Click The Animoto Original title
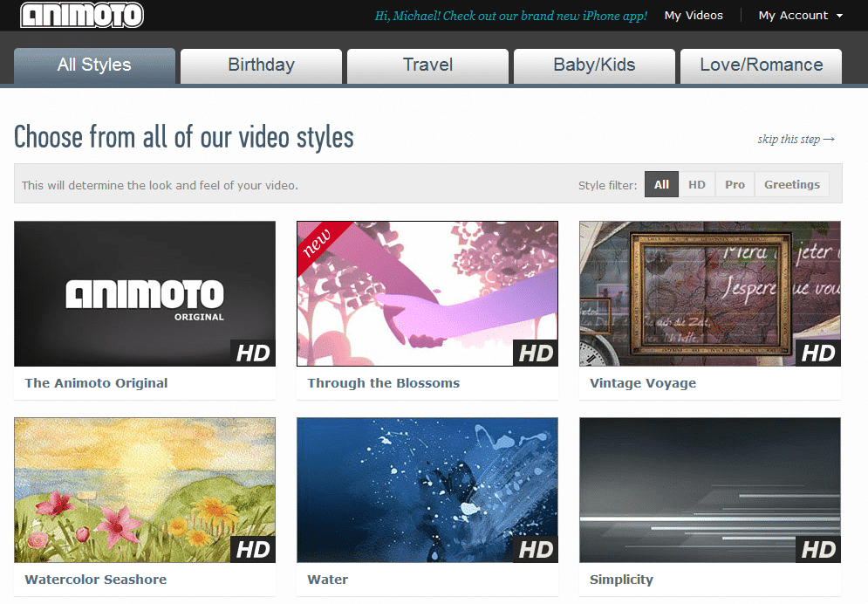868x604 pixels. click(96, 383)
